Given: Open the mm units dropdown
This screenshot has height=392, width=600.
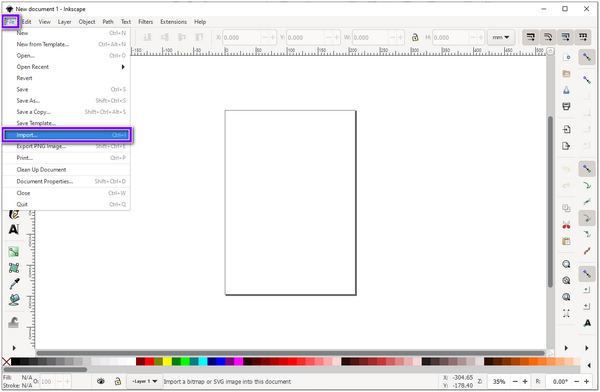Looking at the screenshot, I should pos(501,37).
